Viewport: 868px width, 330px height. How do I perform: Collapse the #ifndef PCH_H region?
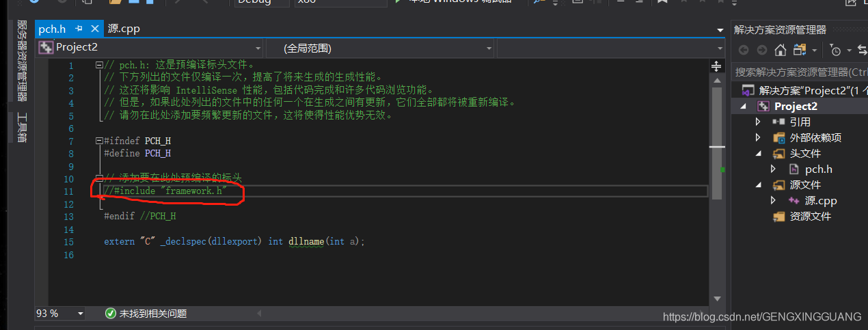(100, 141)
